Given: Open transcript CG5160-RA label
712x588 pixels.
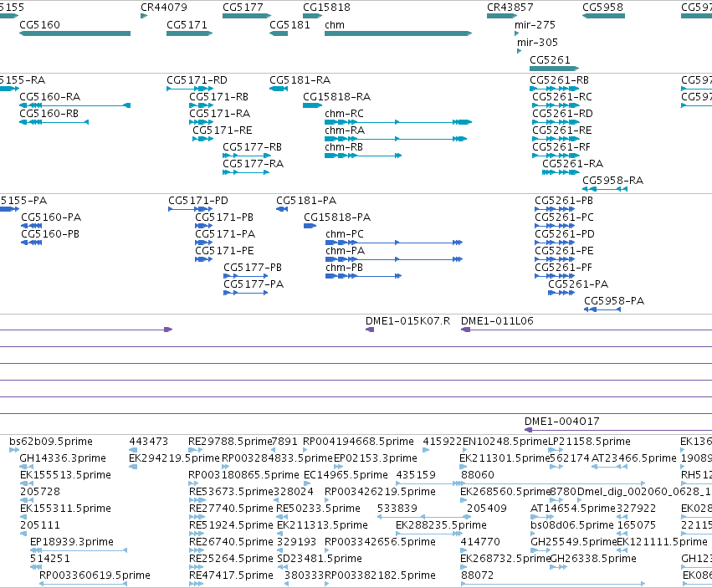Looking at the screenshot, I should [49, 97].
